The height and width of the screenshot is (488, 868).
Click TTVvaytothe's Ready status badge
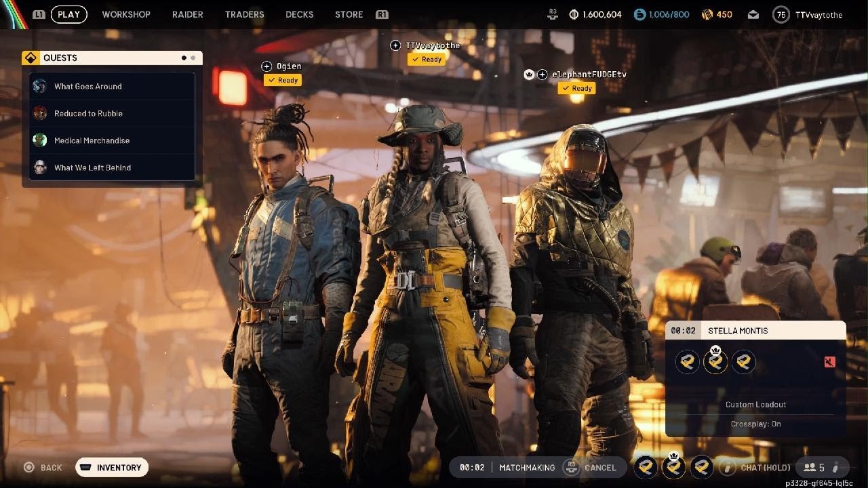click(x=427, y=60)
